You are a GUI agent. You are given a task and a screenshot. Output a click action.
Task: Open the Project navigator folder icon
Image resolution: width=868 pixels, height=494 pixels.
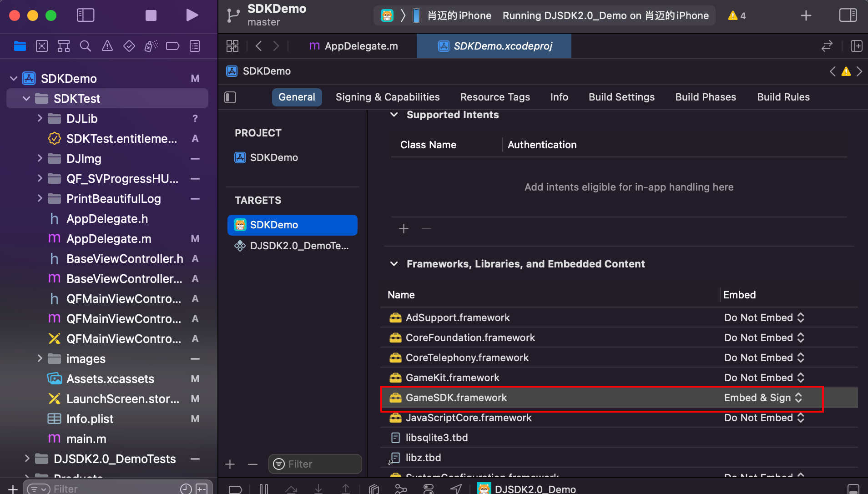[x=20, y=46]
